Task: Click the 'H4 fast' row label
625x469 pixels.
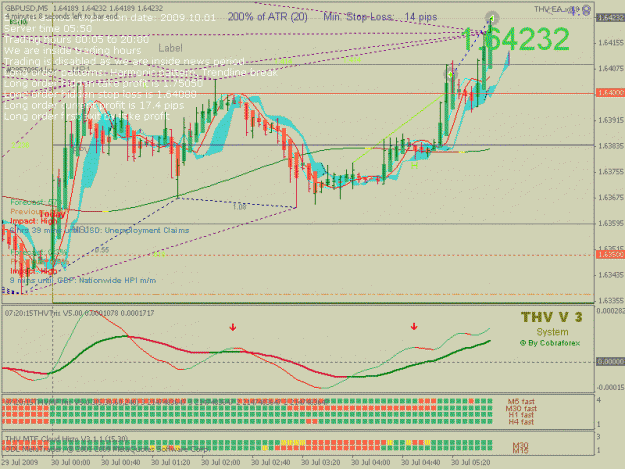Action: tap(521, 422)
